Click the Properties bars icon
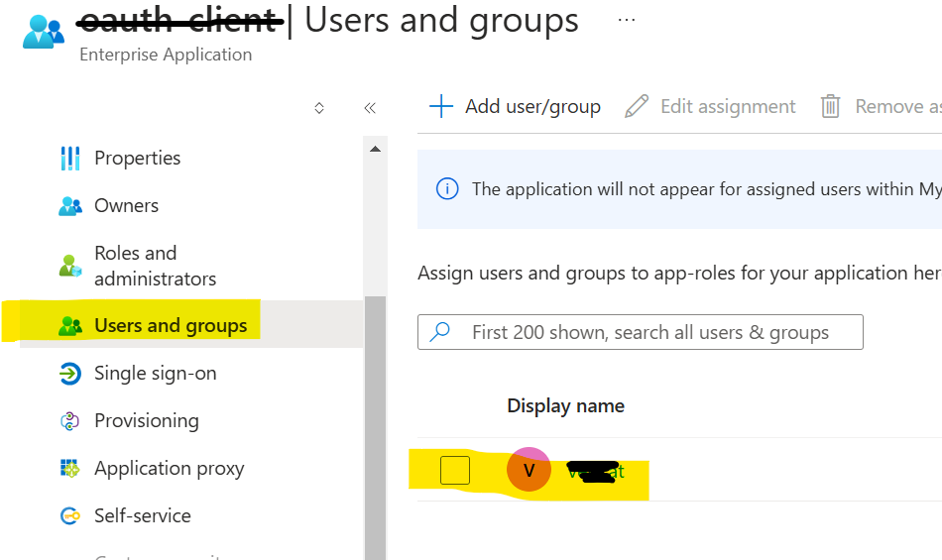942x560 pixels. click(x=70, y=159)
